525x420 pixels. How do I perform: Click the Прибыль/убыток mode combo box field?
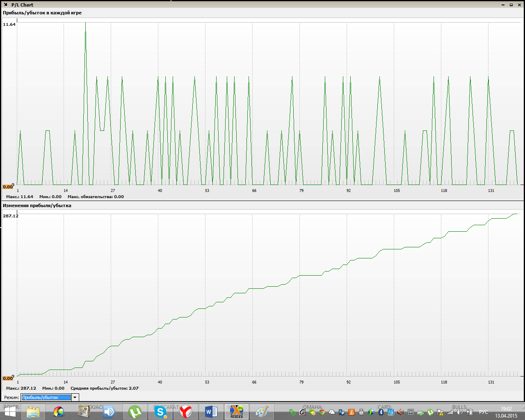[x=46, y=397]
